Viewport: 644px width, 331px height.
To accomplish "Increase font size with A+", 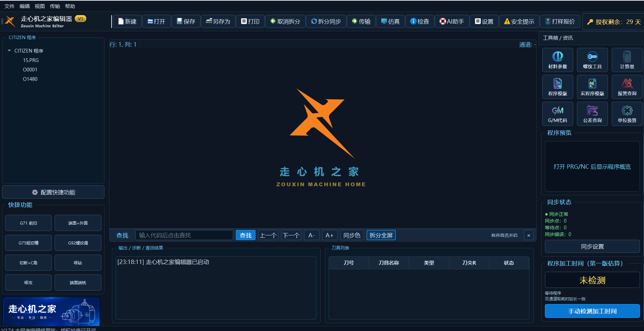I will click(x=330, y=235).
